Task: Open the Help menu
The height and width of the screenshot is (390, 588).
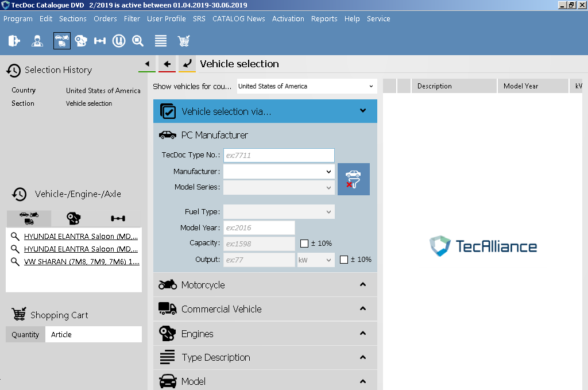Action: point(352,19)
